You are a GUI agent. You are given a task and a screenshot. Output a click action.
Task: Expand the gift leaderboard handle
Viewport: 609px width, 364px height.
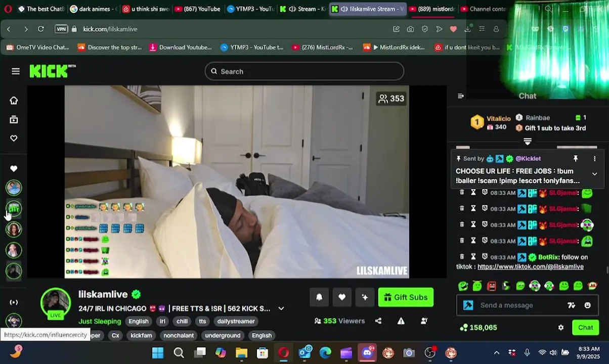(528, 141)
